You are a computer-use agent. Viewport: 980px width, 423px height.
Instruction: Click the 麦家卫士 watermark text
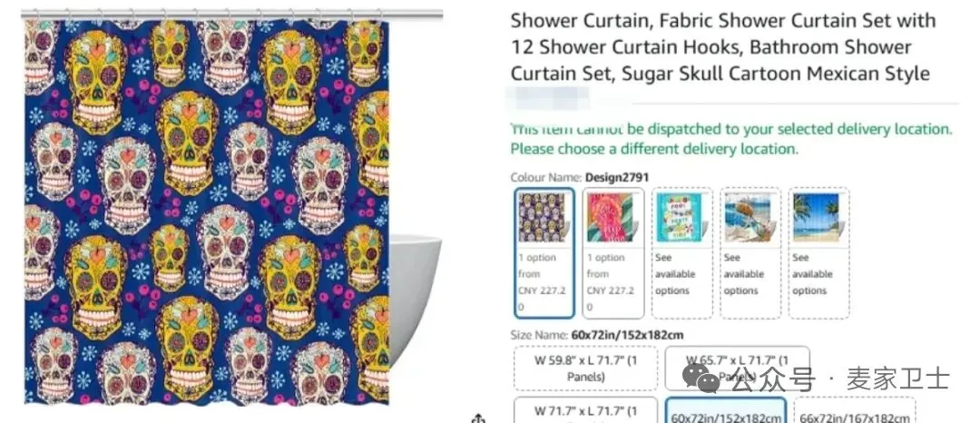[898, 379]
